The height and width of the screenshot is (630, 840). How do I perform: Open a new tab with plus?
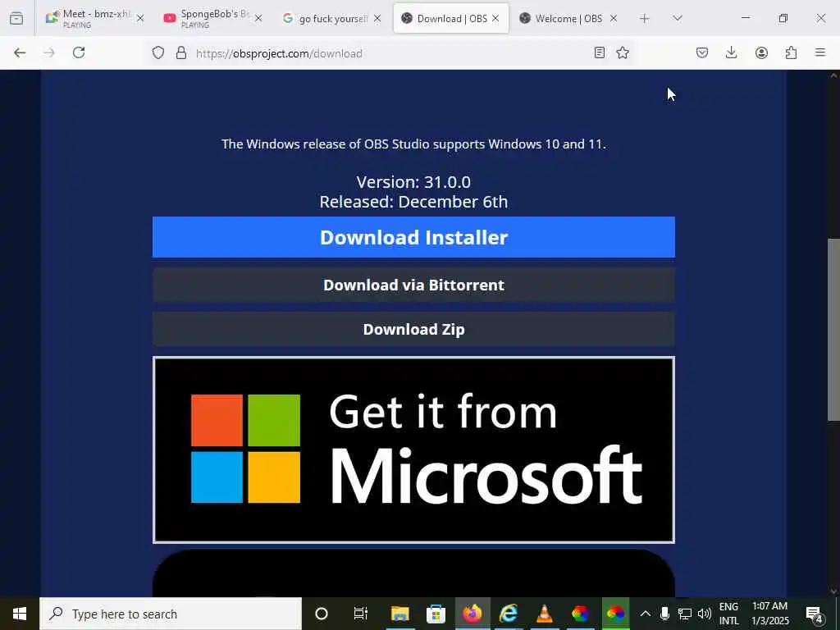(x=645, y=18)
